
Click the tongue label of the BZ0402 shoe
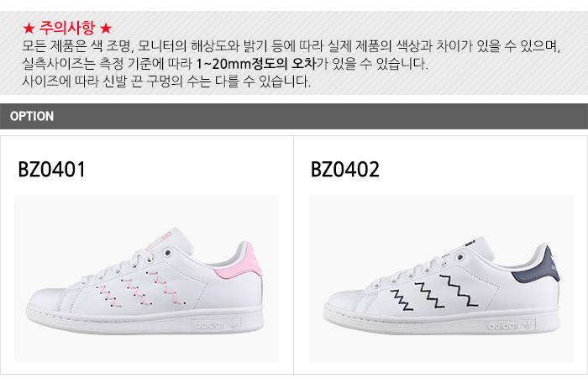click(x=470, y=242)
